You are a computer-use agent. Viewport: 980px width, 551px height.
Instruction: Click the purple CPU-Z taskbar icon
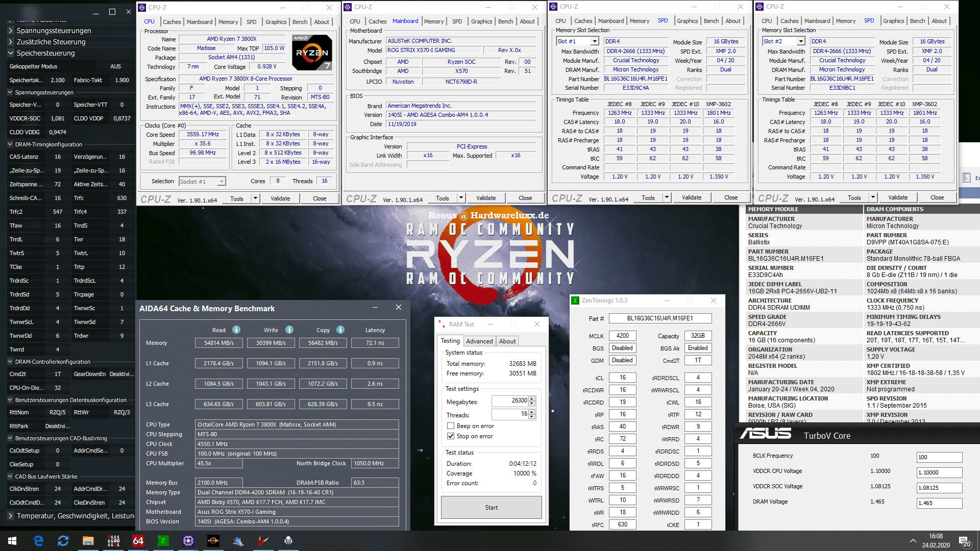click(x=188, y=541)
